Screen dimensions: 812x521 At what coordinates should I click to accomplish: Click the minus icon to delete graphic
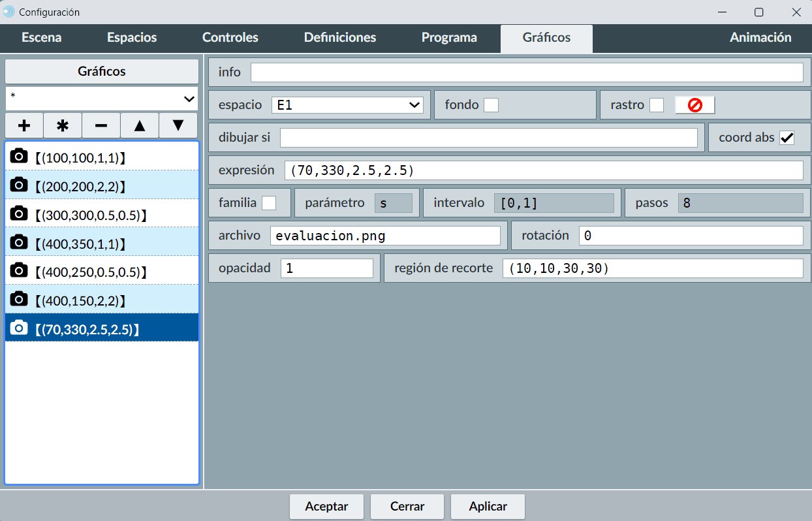(101, 125)
